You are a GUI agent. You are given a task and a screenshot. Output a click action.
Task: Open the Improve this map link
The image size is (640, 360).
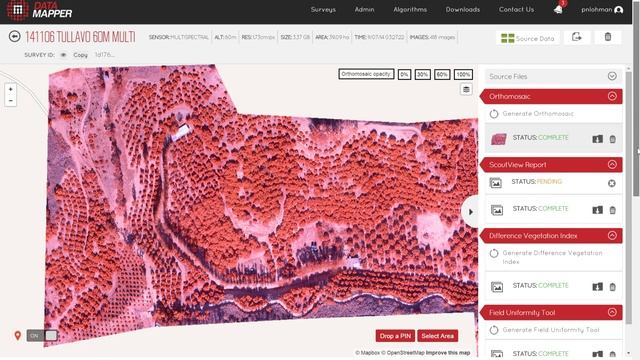point(448,353)
